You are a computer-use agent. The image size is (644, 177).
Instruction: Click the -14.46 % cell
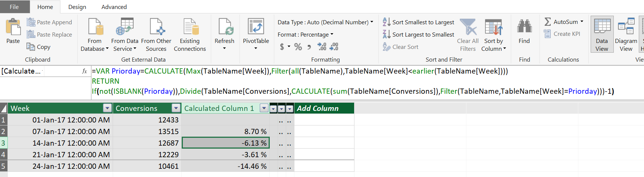[225, 166]
